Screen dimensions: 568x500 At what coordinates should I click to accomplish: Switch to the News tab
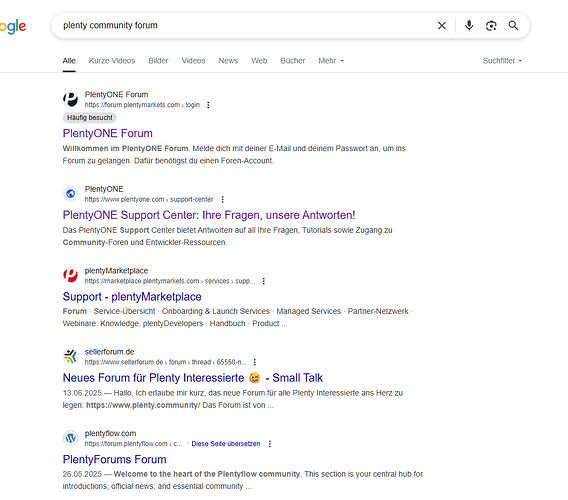tap(228, 61)
